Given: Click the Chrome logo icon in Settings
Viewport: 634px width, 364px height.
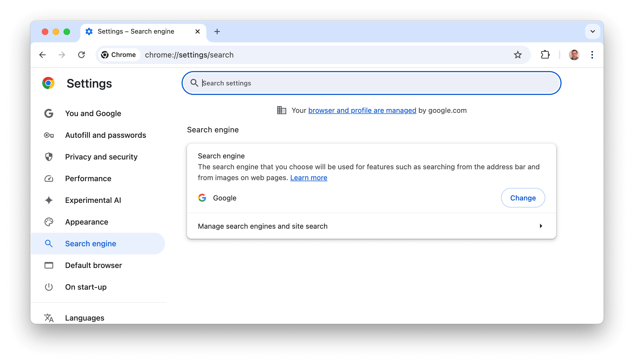Looking at the screenshot, I should [x=47, y=83].
